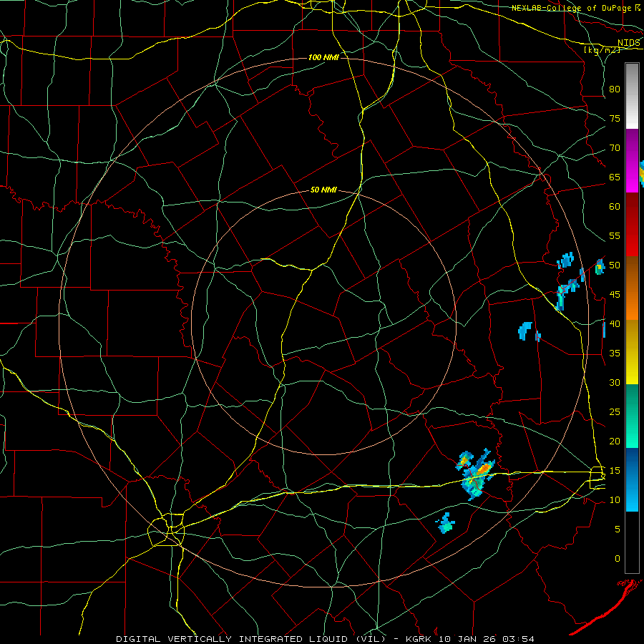
Task: Click the 100 NMI range ring label
Action: click(x=323, y=57)
